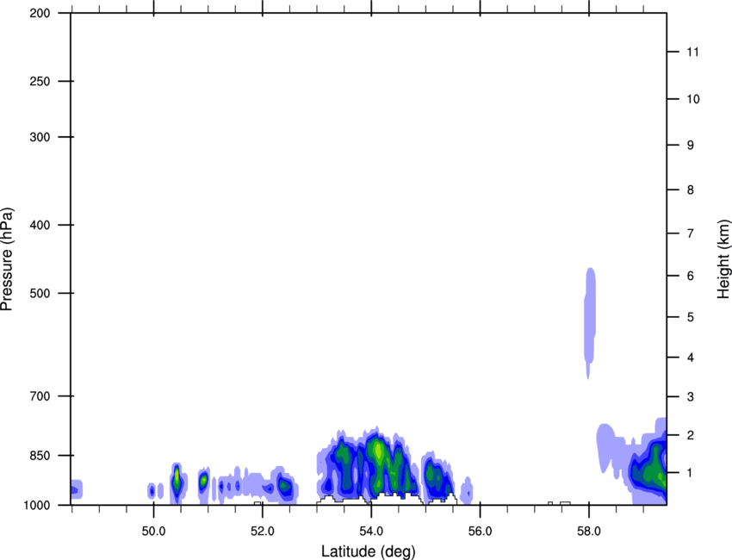Click the 400 pressure tick label
The height and width of the screenshot is (560, 732).
[40, 225]
